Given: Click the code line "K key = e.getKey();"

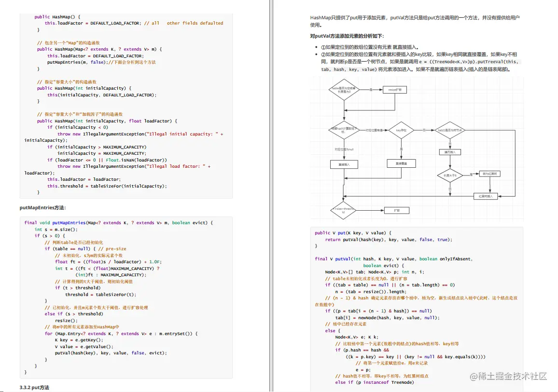Looking at the screenshot, I should [x=79, y=340].
